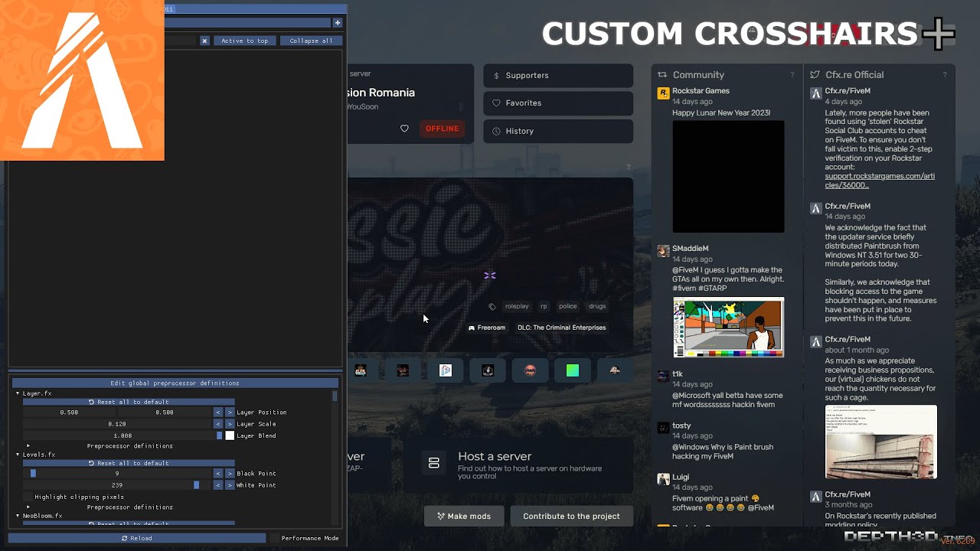Collapse the Levels.fx section
The image size is (980, 551).
(18, 455)
